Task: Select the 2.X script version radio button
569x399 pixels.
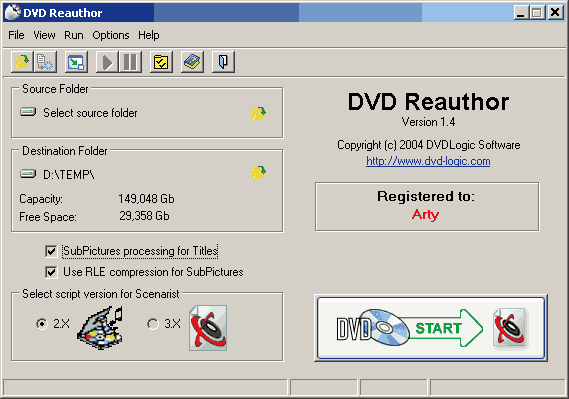Action: (x=42, y=324)
